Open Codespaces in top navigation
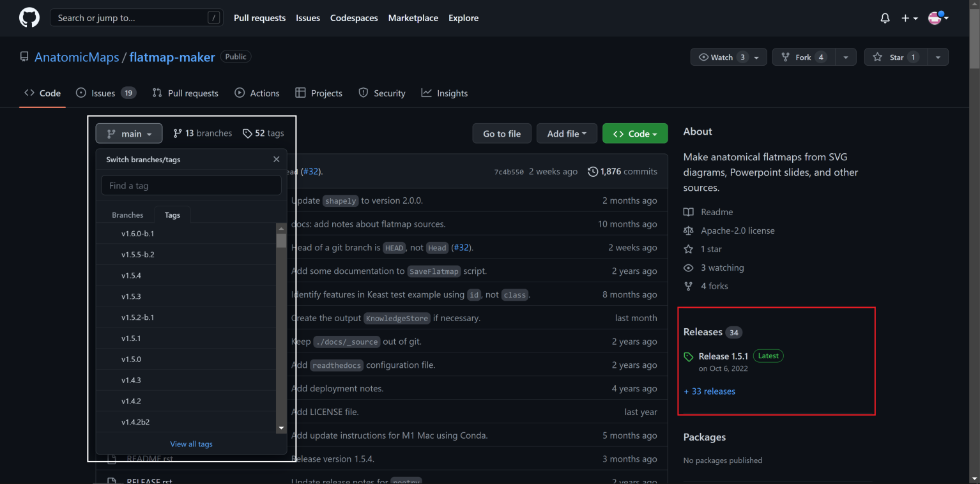This screenshot has height=484, width=980. (x=354, y=18)
